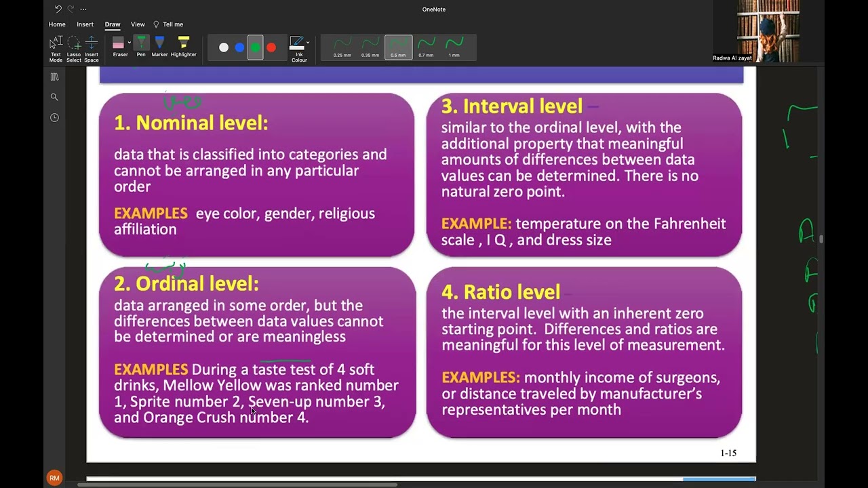This screenshot has width=868, height=488.
Task: Click Radwa Al zayat video thumbnail
Action: [x=768, y=31]
